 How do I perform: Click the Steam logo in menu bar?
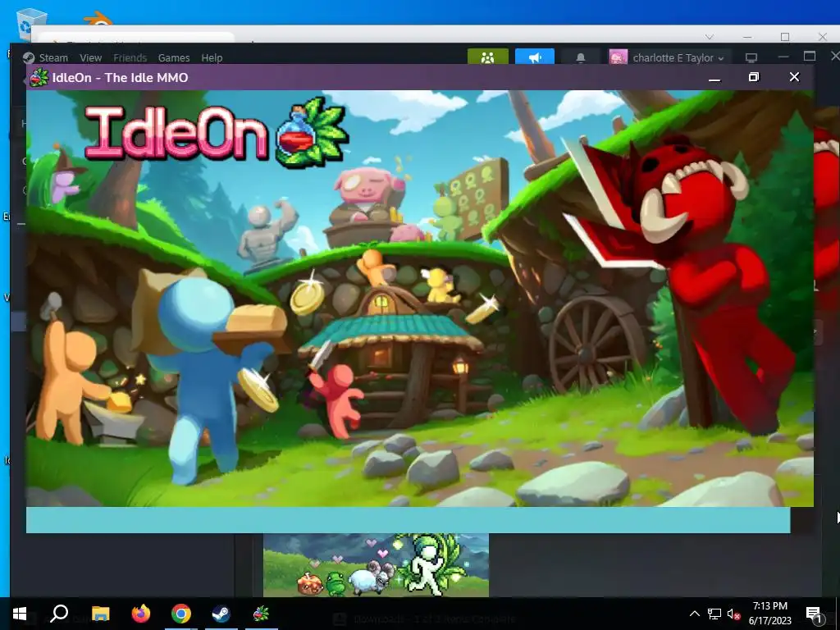tap(29, 58)
